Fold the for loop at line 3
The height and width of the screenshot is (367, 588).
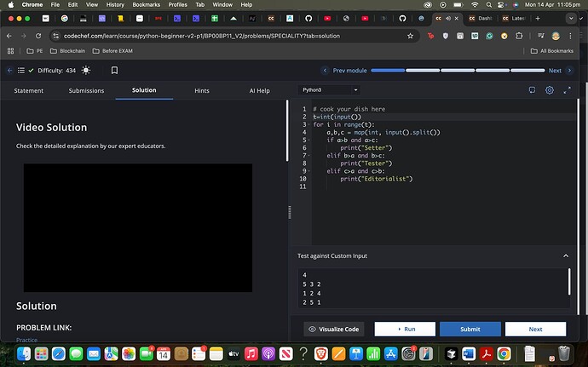[x=309, y=124]
